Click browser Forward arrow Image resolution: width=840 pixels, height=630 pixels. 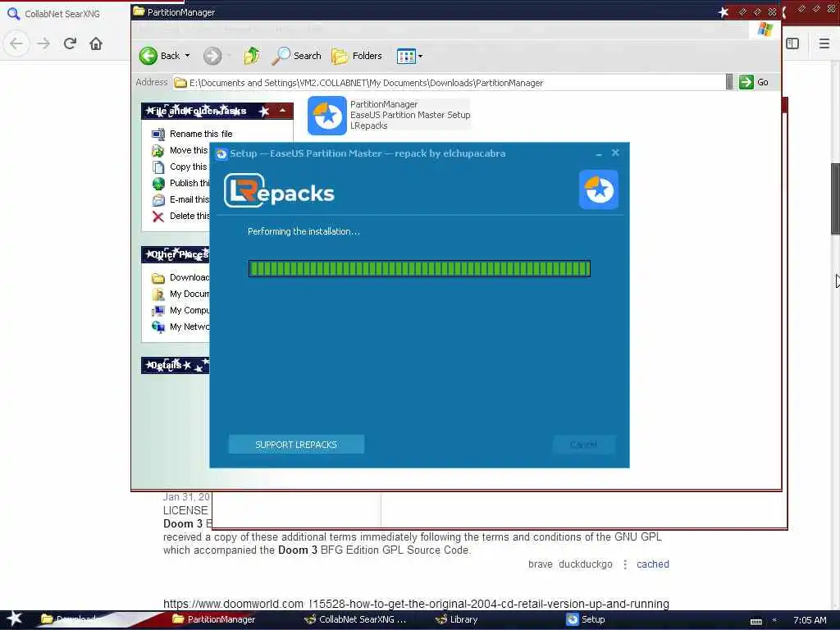point(43,43)
